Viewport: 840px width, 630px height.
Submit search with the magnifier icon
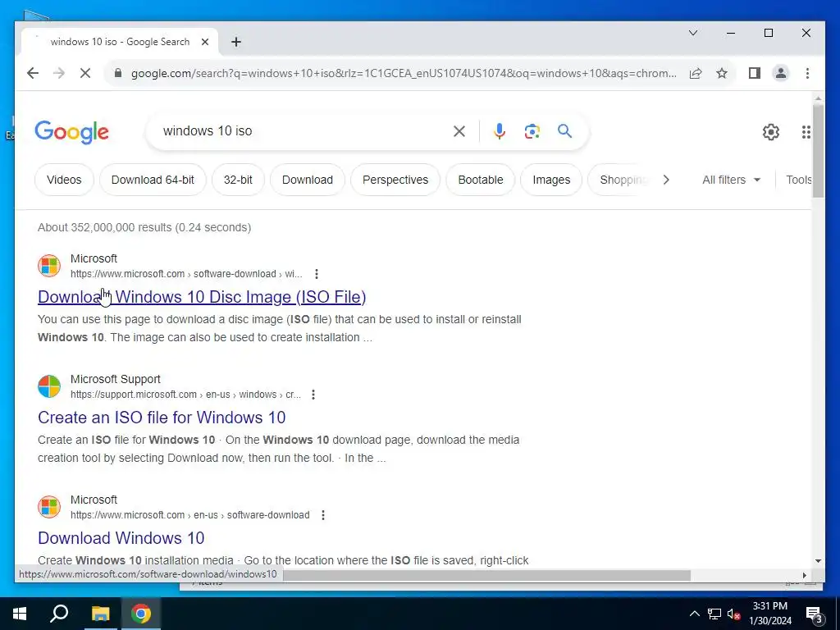[x=564, y=131]
